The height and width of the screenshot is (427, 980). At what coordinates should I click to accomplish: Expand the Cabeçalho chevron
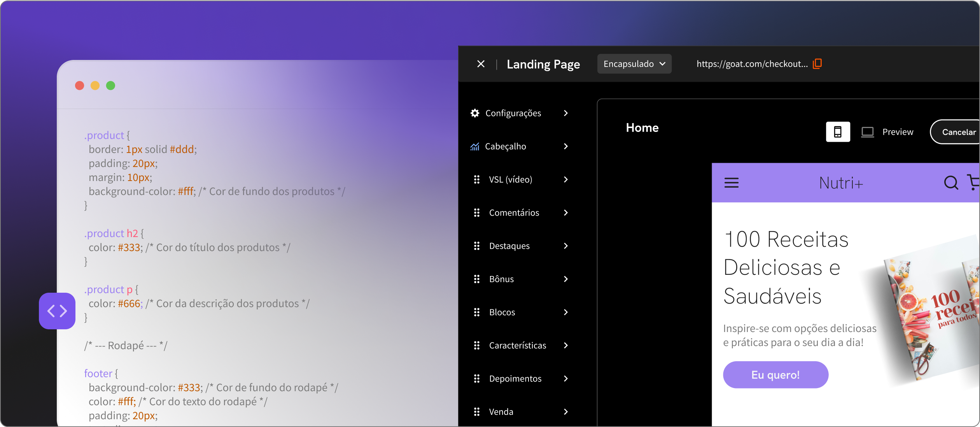566,146
